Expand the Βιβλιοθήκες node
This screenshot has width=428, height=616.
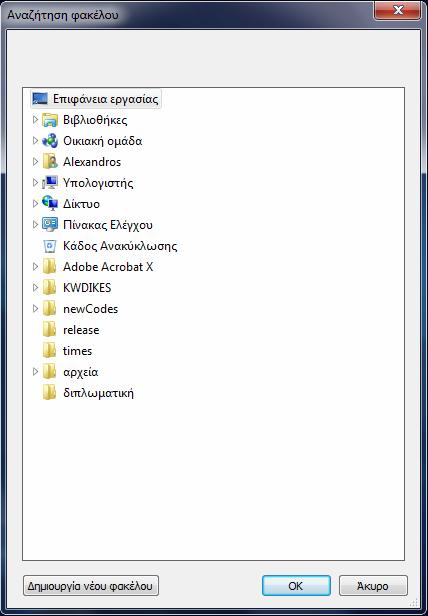coord(35,119)
